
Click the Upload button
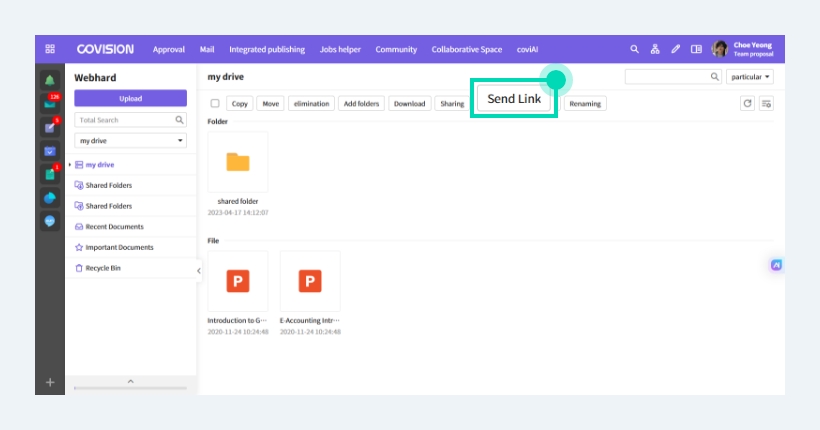pyautogui.click(x=130, y=98)
